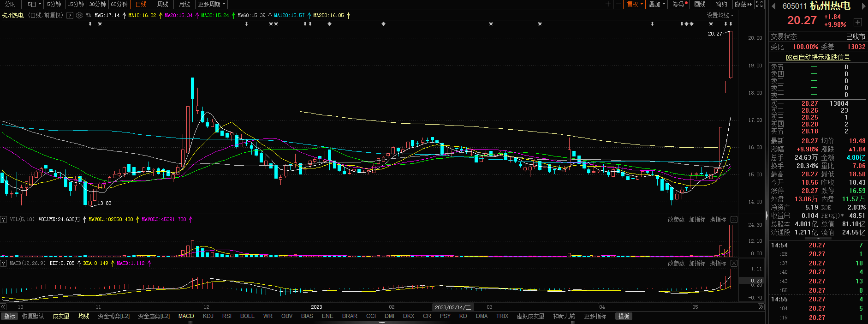
Task: Zoom in chart with plus icon
Action: pos(608,4)
